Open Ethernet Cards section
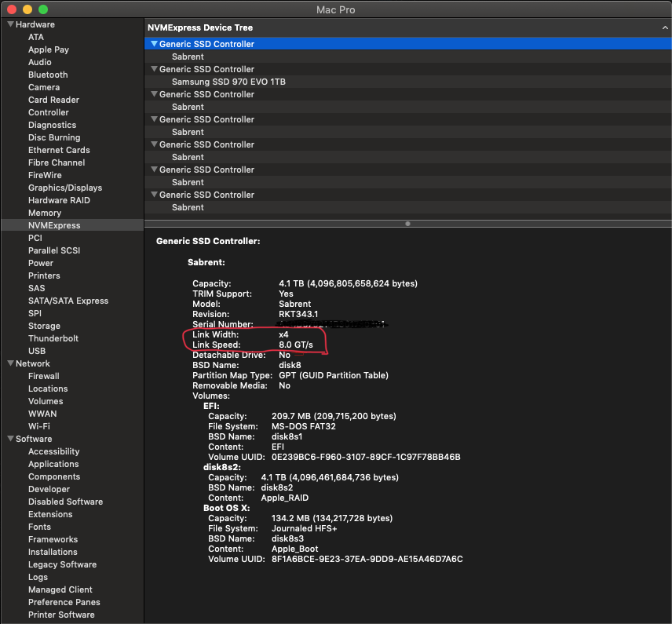Viewport: 672px width, 624px height. click(x=59, y=150)
